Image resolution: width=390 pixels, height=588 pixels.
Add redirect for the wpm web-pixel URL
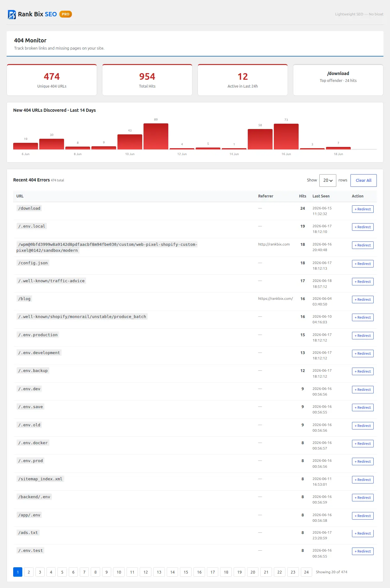(x=363, y=245)
